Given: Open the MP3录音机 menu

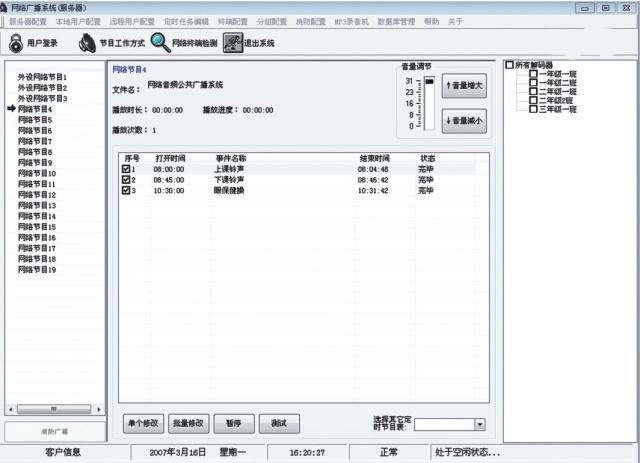Looking at the screenshot, I should (x=351, y=22).
